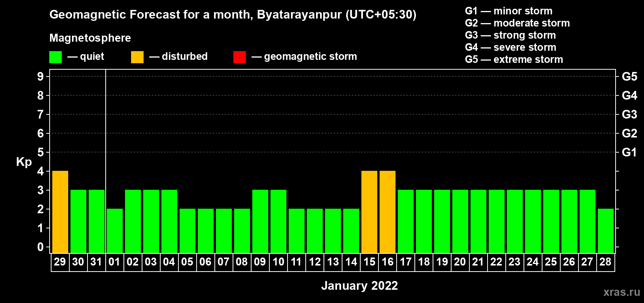Click the green quiet legend swatch
The width and height of the screenshot is (644, 303).
point(56,57)
